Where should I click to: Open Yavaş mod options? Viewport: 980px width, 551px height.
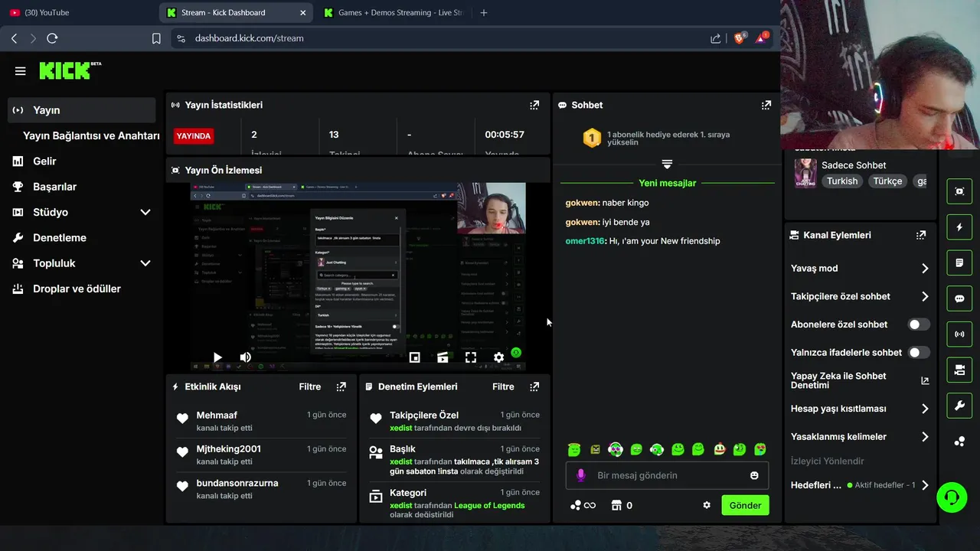point(860,269)
